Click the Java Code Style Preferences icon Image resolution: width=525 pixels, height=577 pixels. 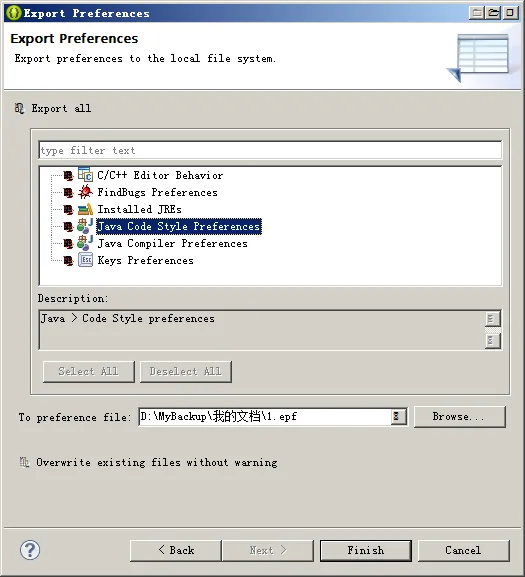(x=85, y=226)
